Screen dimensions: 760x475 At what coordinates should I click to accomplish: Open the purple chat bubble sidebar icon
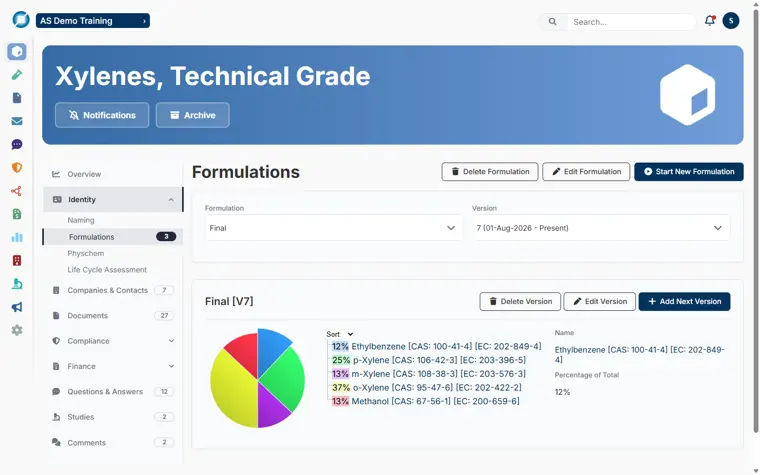(x=17, y=144)
